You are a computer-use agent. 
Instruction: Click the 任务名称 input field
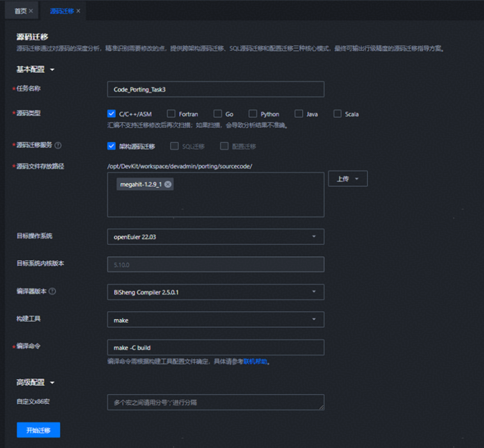click(215, 89)
